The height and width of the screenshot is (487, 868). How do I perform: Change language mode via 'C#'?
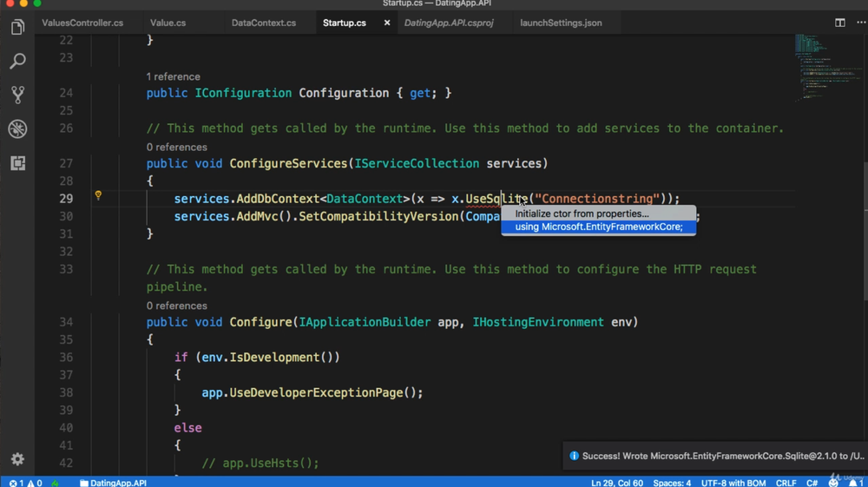pos(812,483)
